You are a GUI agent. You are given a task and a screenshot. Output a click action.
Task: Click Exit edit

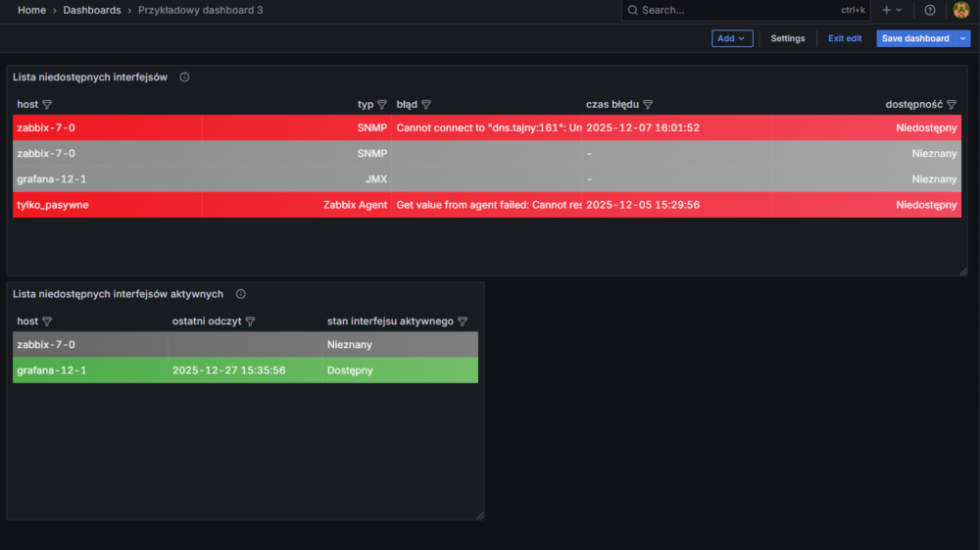845,38
